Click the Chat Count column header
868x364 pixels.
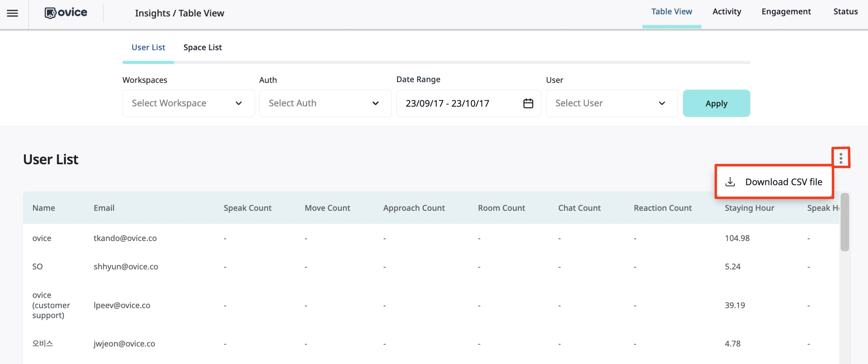(x=579, y=208)
